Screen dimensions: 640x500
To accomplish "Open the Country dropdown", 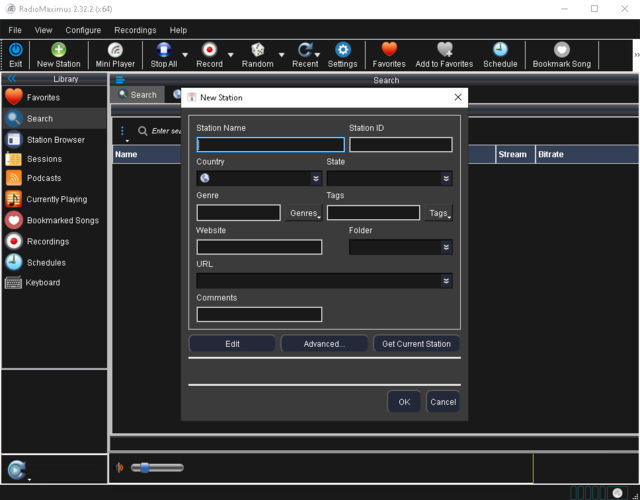I will pos(316,178).
